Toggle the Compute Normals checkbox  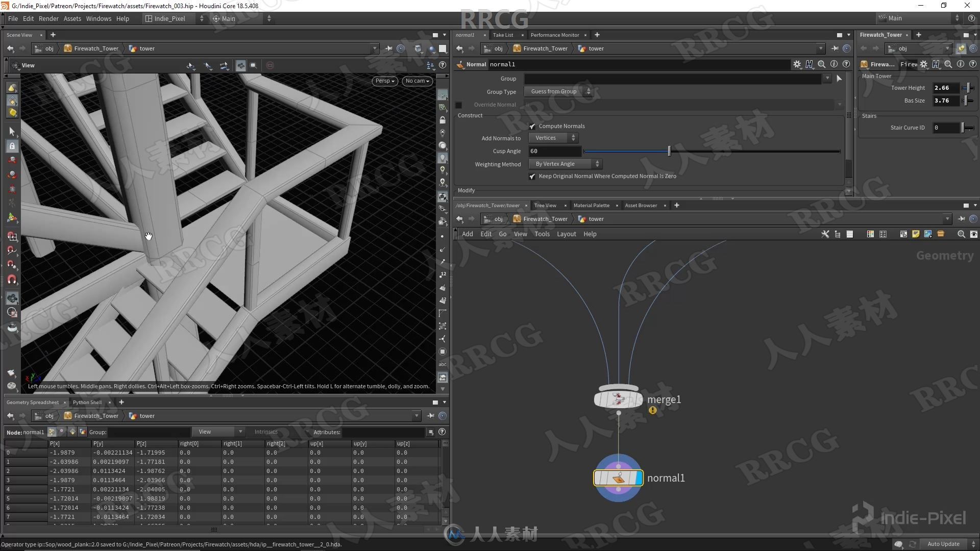(x=532, y=126)
